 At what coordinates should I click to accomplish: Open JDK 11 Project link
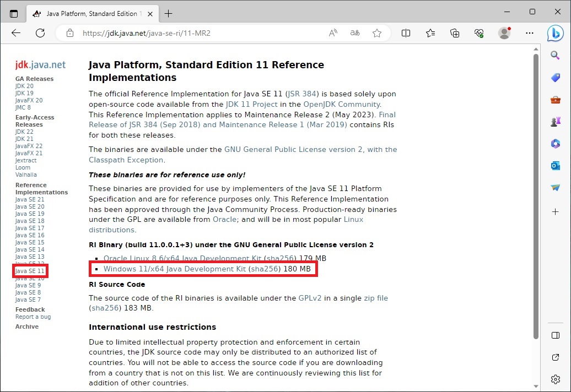[x=252, y=105]
